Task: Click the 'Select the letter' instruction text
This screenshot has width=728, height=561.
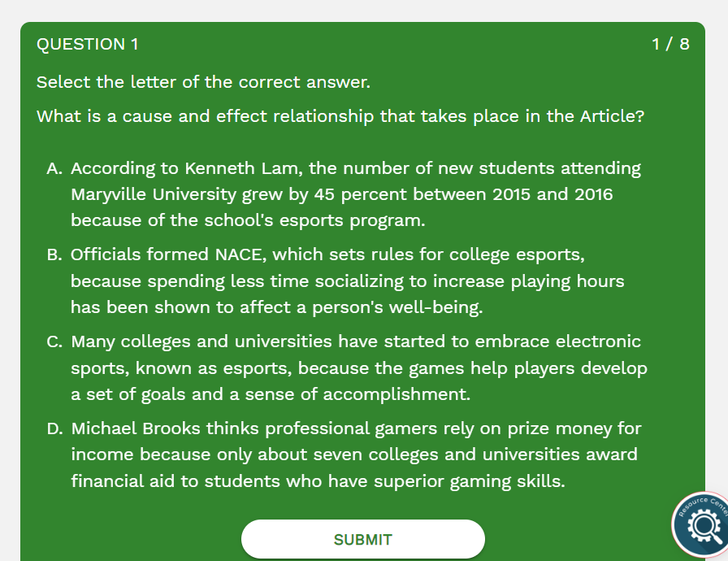Action: tap(203, 82)
